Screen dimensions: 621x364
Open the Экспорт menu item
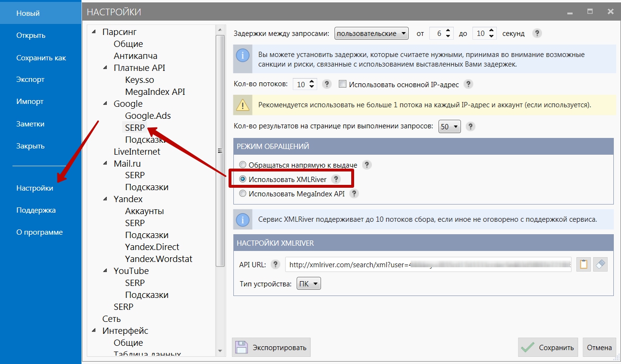click(x=30, y=80)
